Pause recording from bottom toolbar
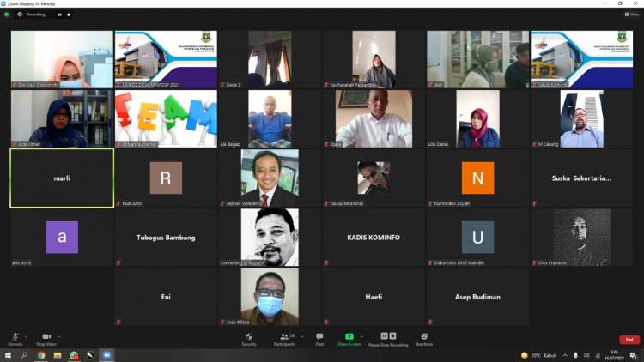 pyautogui.click(x=384, y=335)
